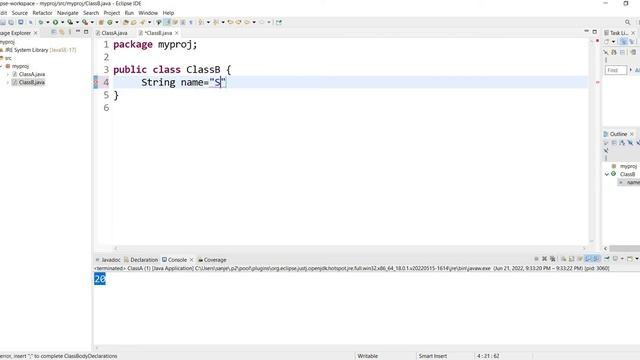Click the Open Type folder icon
640x360 pixels.
coord(125,22)
